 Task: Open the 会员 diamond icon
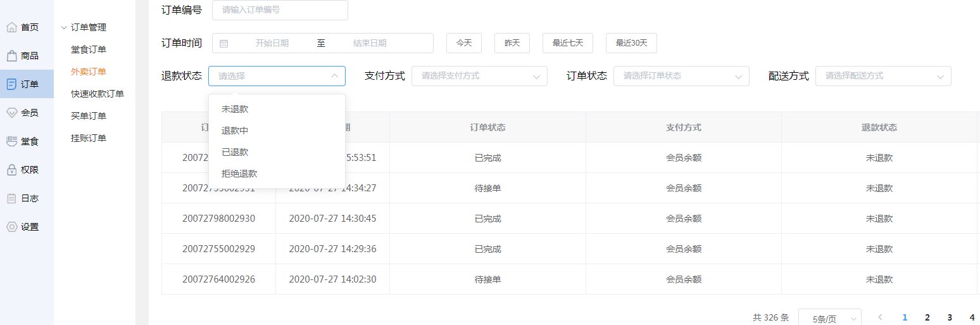point(11,113)
